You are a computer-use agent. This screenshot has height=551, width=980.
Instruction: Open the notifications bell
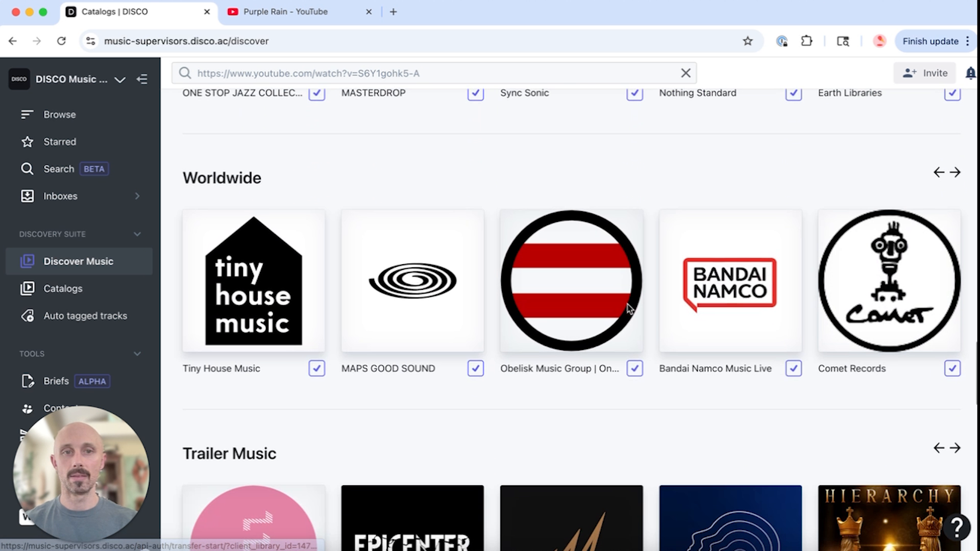click(x=970, y=73)
